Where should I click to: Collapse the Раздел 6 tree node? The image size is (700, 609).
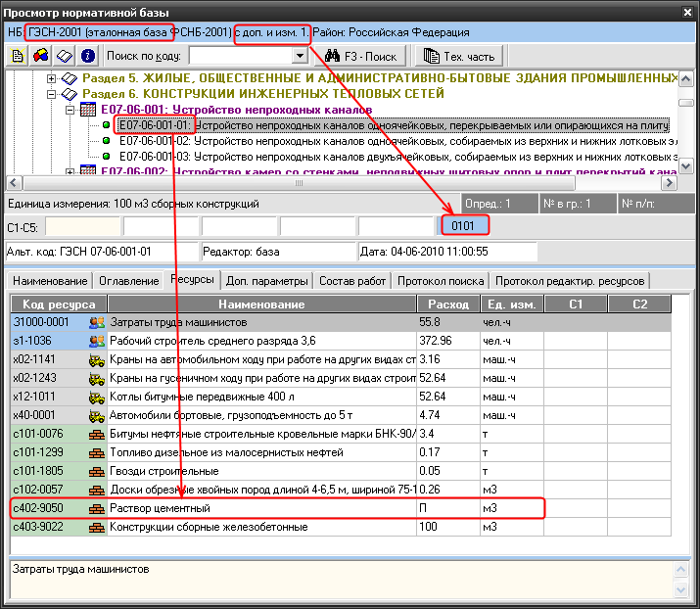(49, 94)
